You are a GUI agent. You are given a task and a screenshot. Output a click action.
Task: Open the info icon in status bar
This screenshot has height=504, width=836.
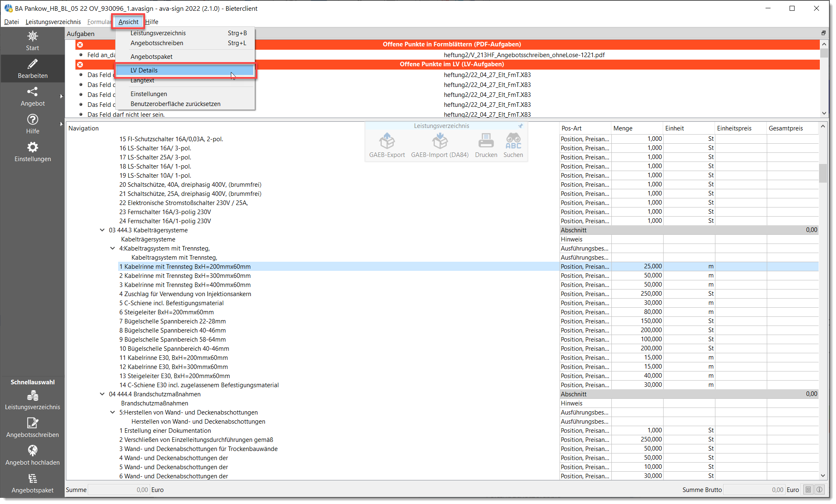pyautogui.click(x=819, y=490)
